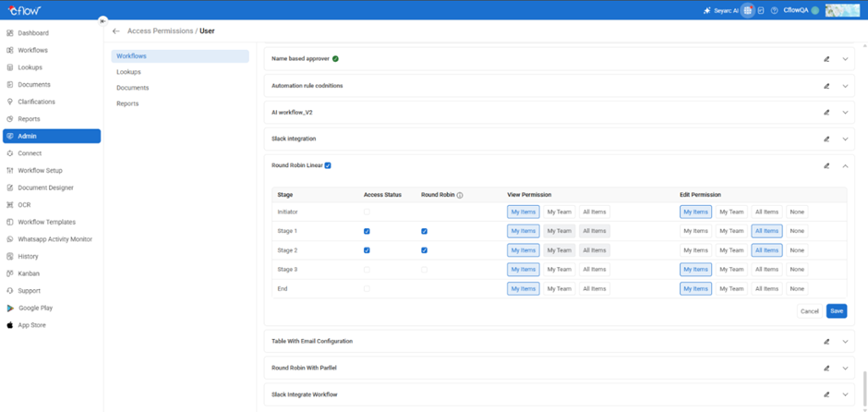This screenshot has height=412, width=868.
Task: Click the Round Robin info icon
Action: coord(460,196)
